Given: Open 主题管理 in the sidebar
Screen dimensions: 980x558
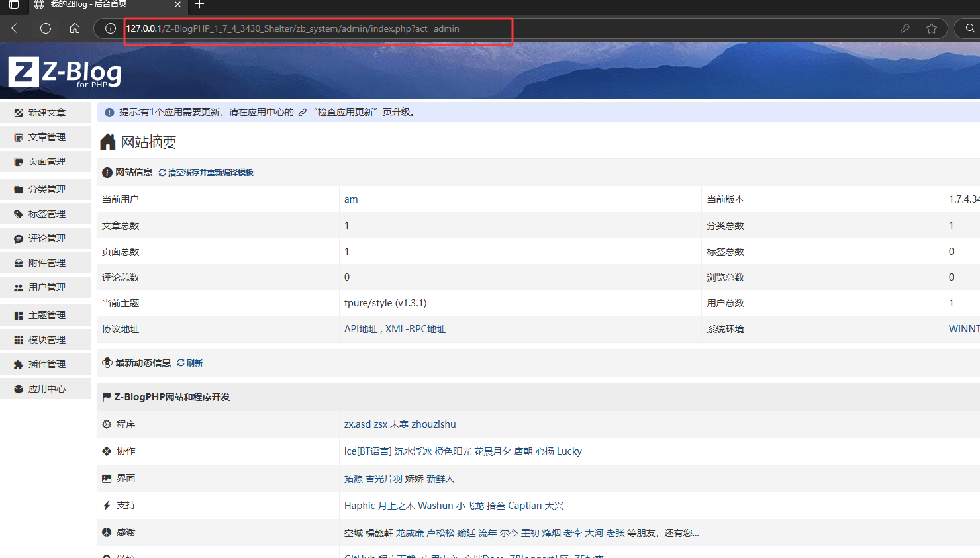Looking at the screenshot, I should (45, 315).
